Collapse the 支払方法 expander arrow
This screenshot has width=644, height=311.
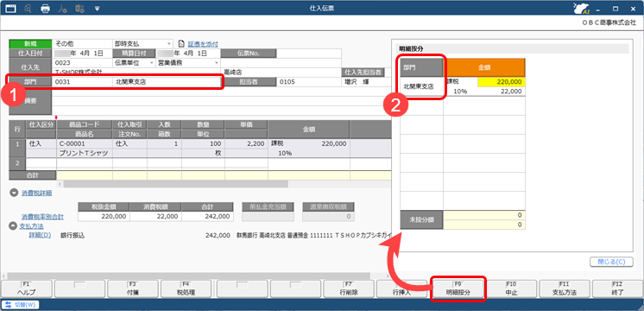13,226
